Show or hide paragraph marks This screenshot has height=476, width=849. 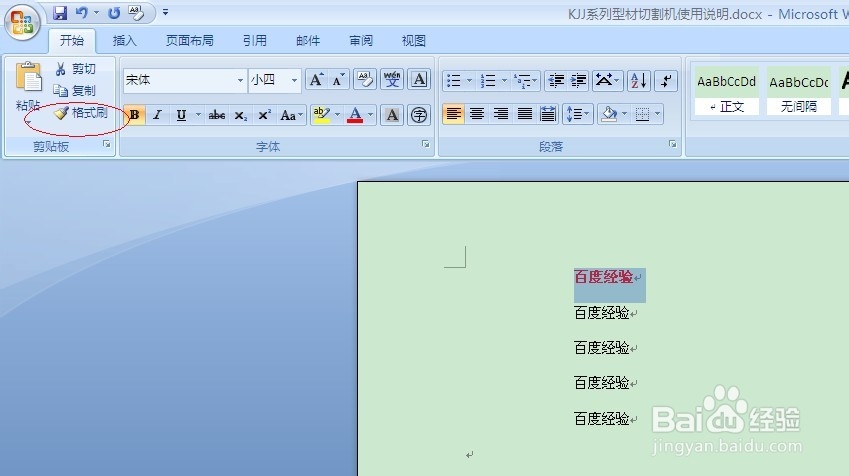point(666,81)
